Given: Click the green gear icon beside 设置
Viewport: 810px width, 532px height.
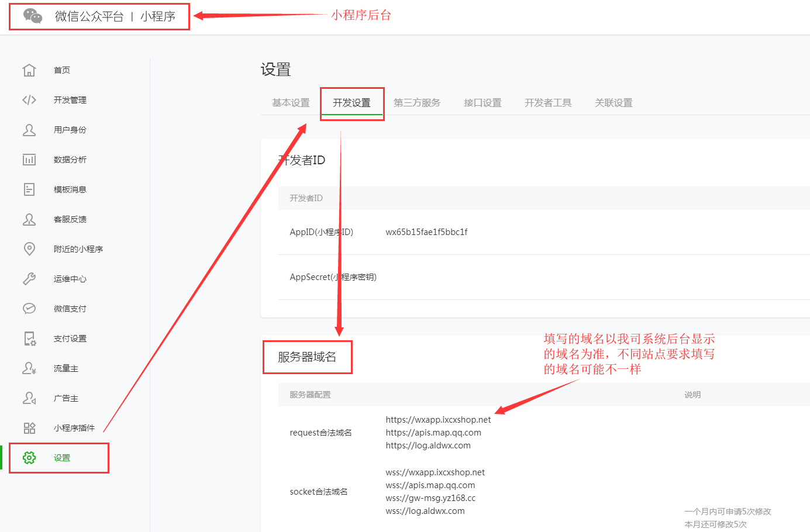Looking at the screenshot, I should [29, 458].
